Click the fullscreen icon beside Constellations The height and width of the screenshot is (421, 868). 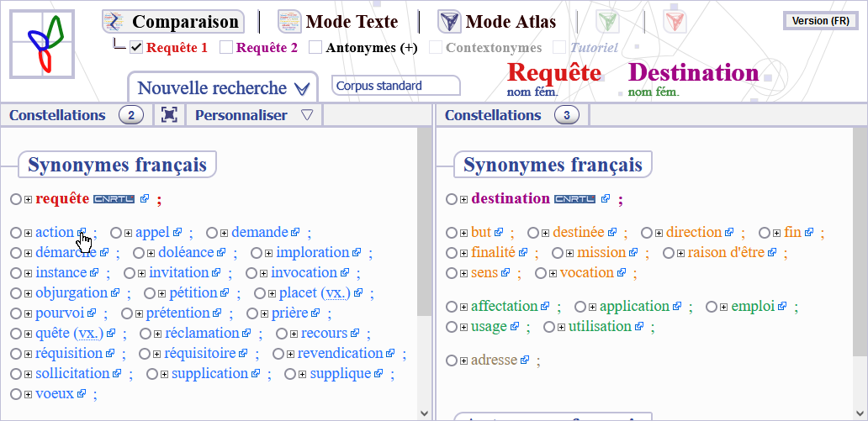point(169,115)
